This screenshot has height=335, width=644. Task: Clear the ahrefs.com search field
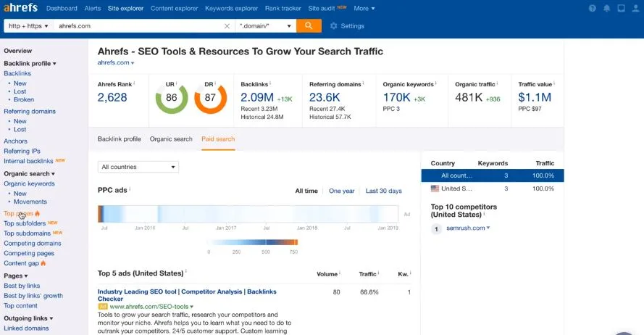click(227, 26)
